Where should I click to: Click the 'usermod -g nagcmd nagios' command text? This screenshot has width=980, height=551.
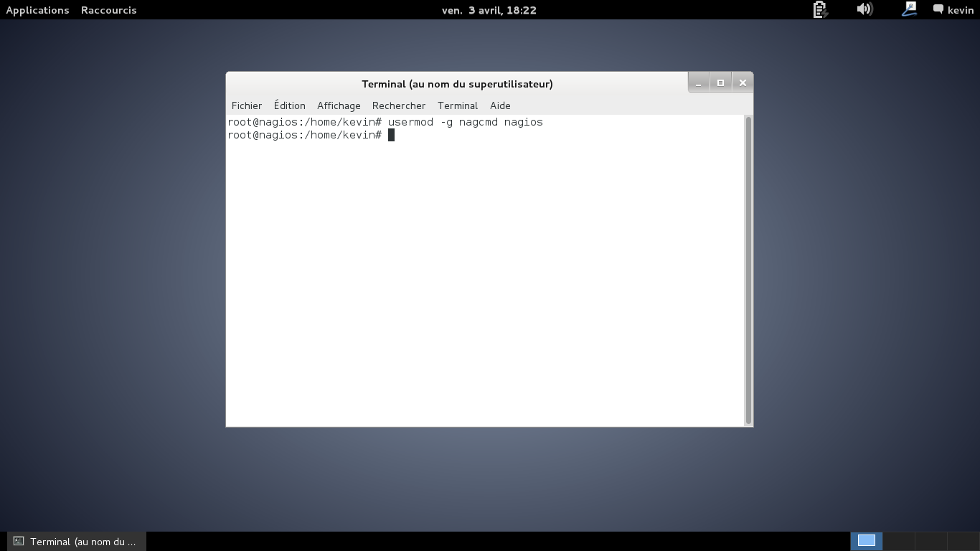click(x=466, y=122)
